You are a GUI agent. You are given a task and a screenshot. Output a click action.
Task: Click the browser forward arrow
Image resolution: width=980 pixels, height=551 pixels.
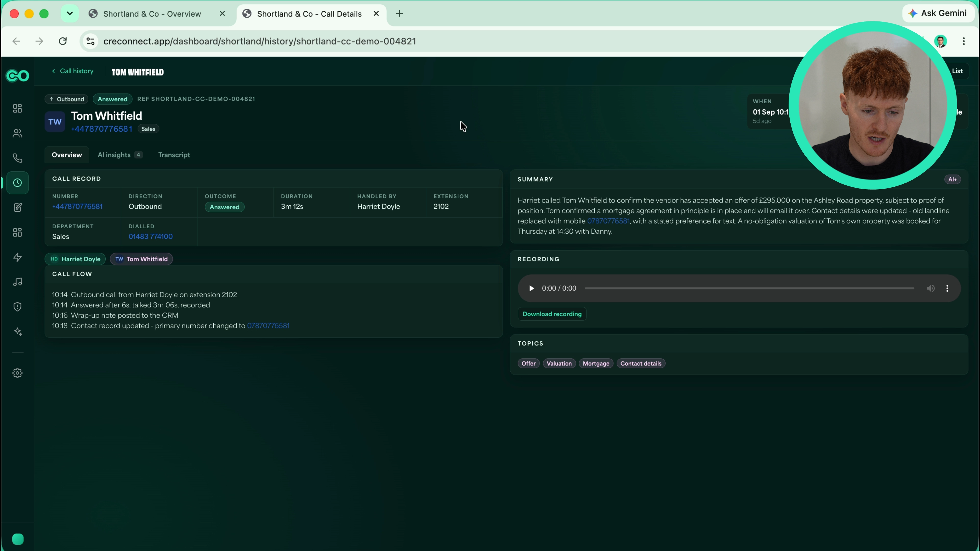point(39,41)
